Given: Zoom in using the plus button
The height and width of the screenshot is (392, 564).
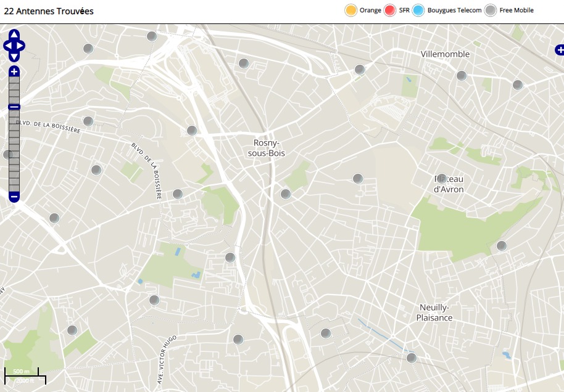Looking at the screenshot, I should click(x=14, y=71).
